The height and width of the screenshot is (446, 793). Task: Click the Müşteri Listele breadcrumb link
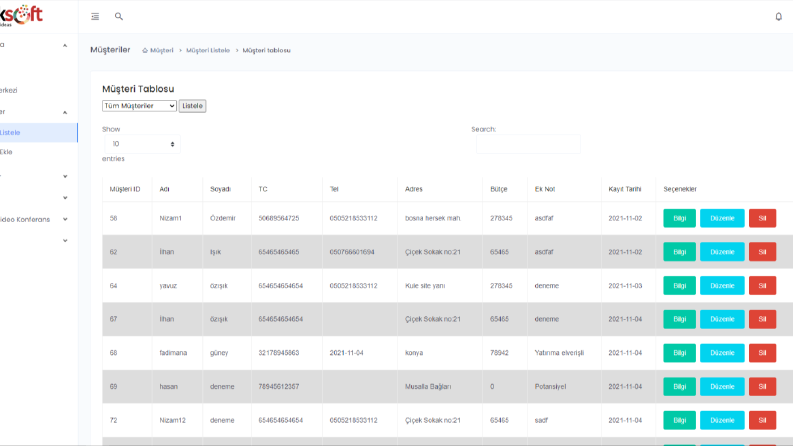coord(208,51)
